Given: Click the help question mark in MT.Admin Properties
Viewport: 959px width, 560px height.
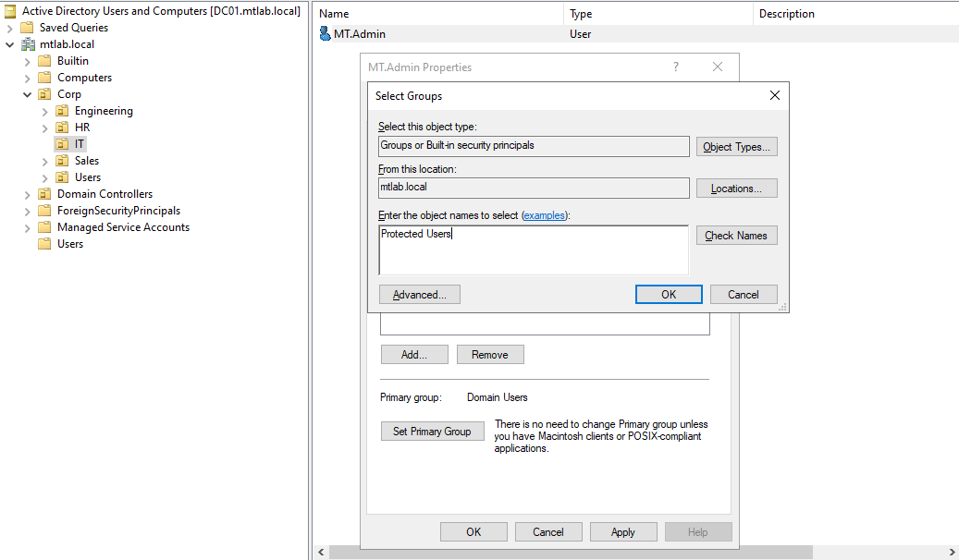Looking at the screenshot, I should point(676,67).
